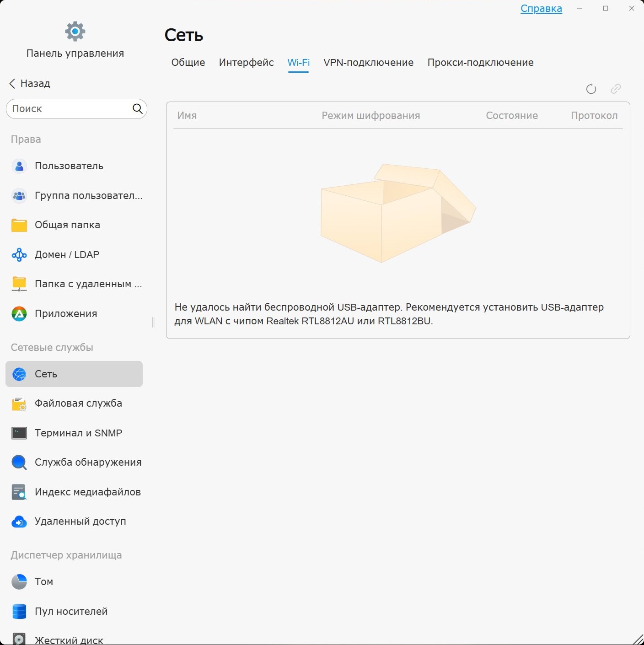Open the Справка help link

pos(541,9)
